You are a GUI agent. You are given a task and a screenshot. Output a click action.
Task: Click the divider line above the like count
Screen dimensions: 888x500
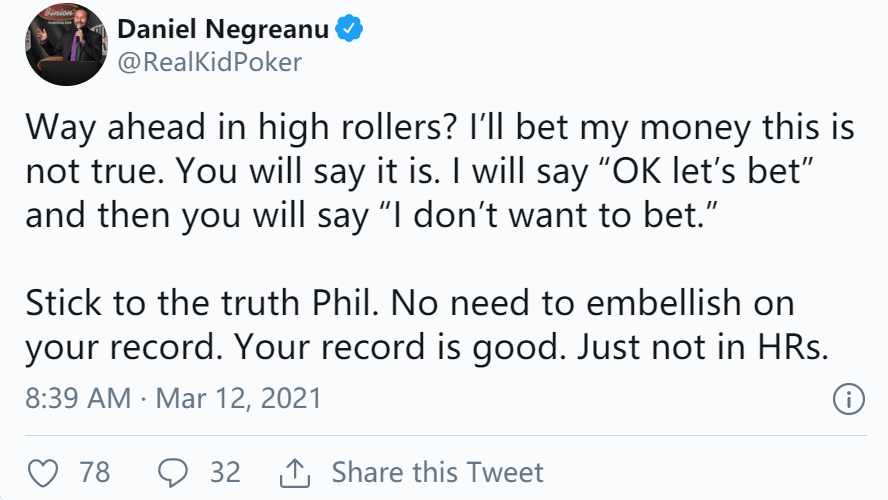pyautogui.click(x=446, y=435)
